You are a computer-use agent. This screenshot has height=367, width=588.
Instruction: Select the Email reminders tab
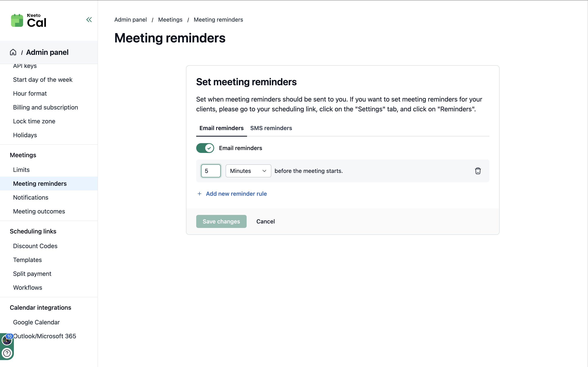pos(221,128)
